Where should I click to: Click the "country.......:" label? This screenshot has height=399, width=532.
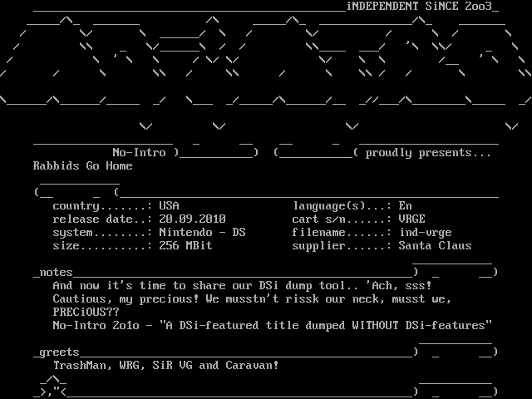(x=102, y=206)
